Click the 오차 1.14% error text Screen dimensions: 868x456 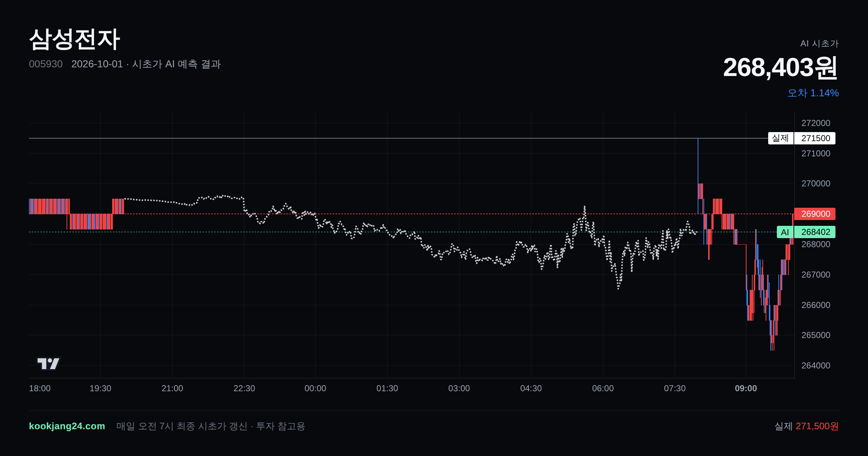(x=813, y=93)
